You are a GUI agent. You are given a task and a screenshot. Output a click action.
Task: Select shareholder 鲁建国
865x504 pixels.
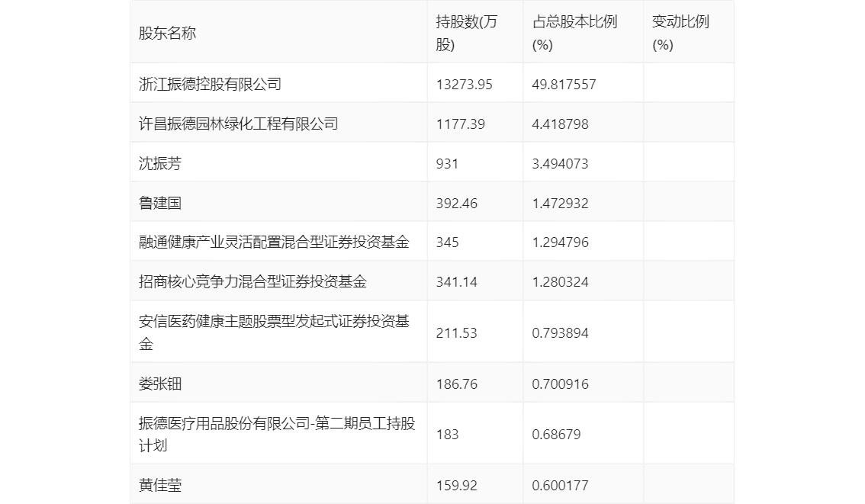click(160, 204)
